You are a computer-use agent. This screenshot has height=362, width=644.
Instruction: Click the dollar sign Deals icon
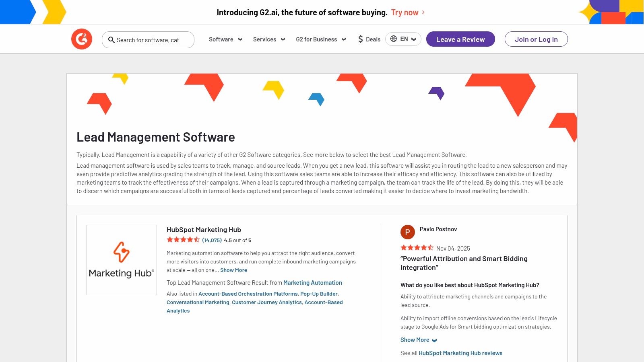click(360, 39)
